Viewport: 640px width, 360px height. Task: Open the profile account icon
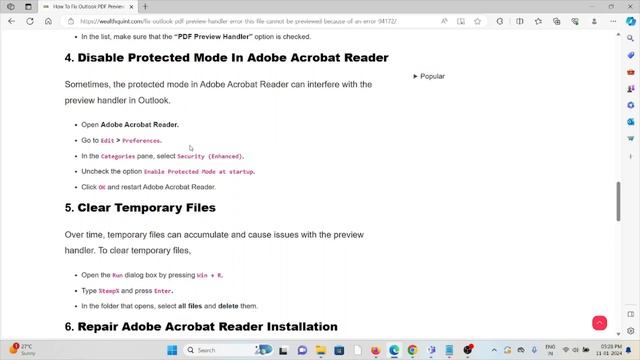(594, 21)
